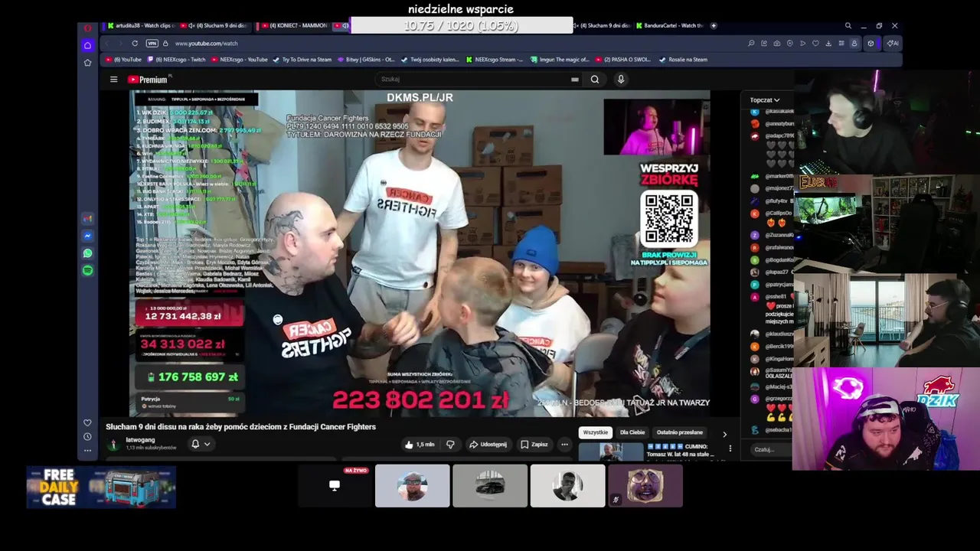Open Rosalie na Steam bookmark
This screenshot has height=551, width=980.
[684, 60]
